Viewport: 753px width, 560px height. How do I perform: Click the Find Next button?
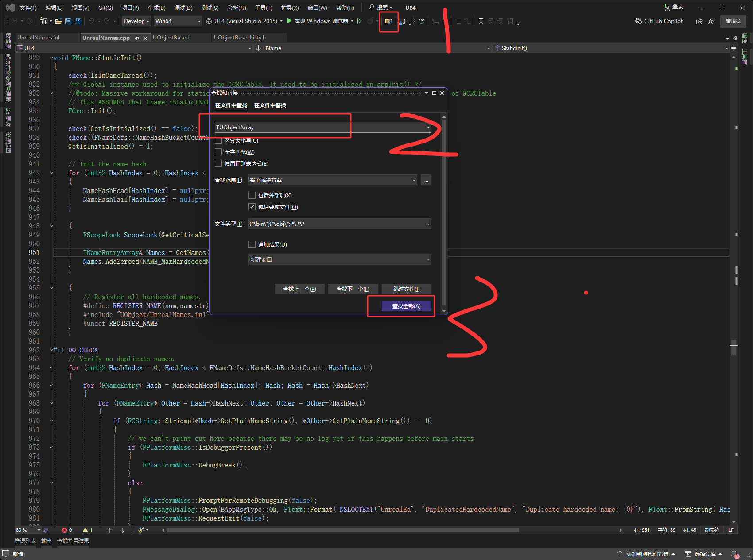click(353, 289)
